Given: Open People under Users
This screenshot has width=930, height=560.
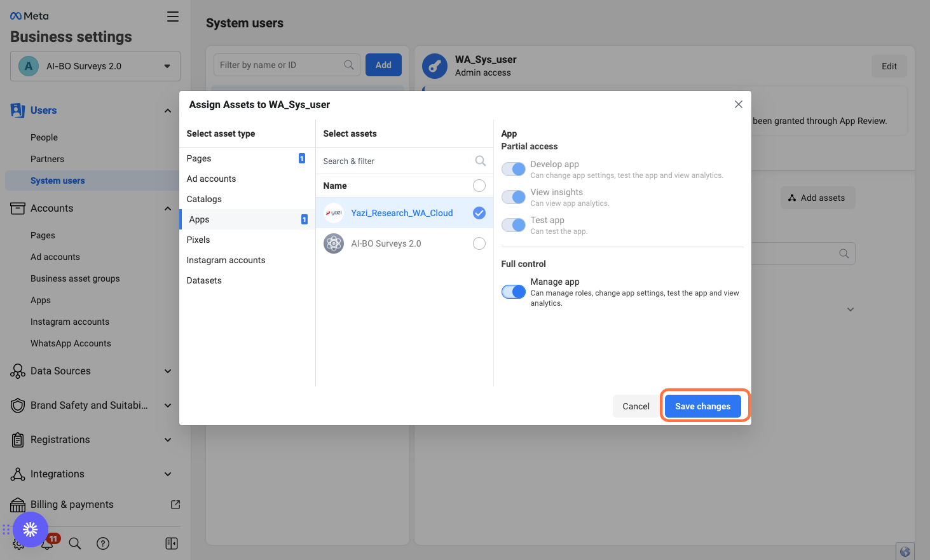Looking at the screenshot, I should 44,137.
